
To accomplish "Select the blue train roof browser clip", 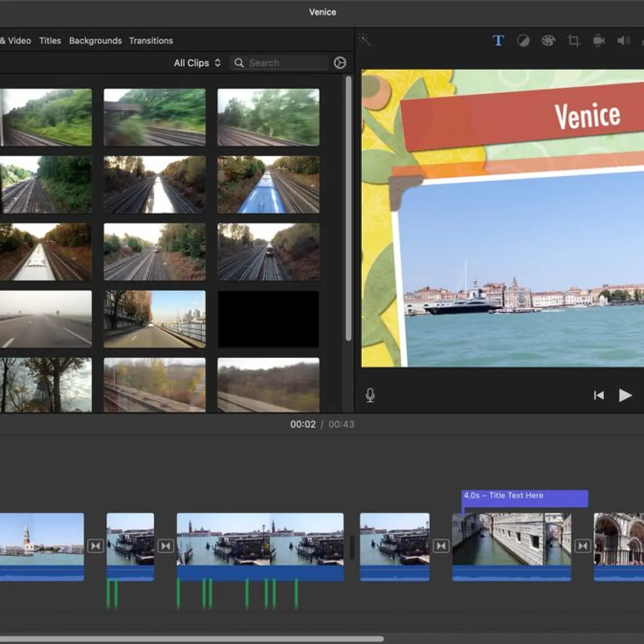I will 268,185.
